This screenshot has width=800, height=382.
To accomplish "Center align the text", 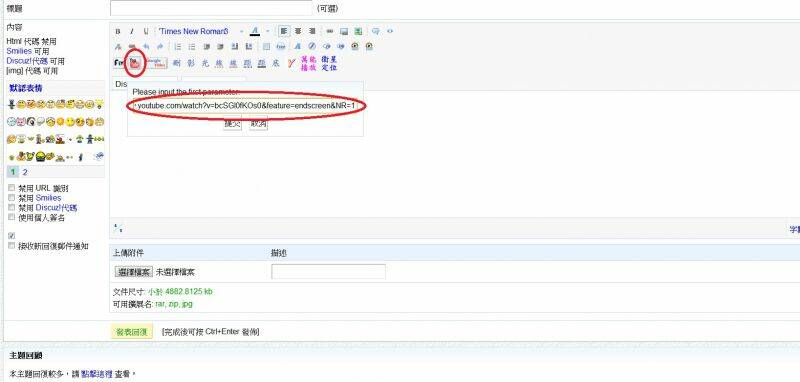I will click(298, 31).
